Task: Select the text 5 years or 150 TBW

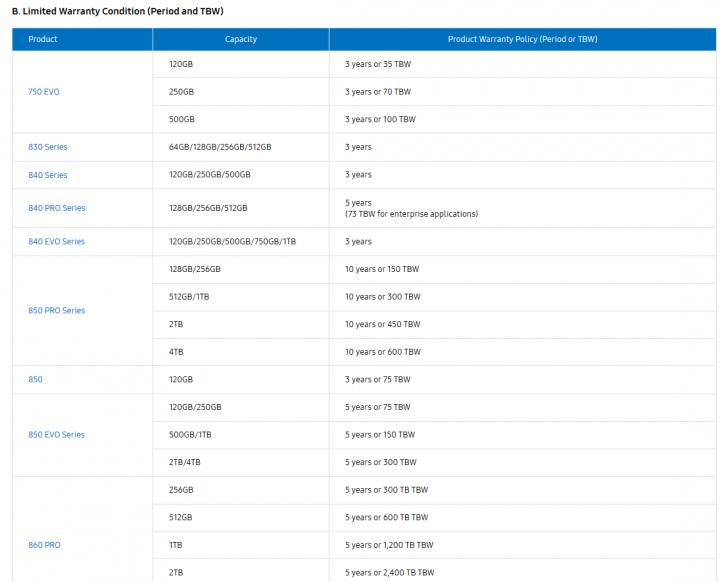Action: (x=380, y=435)
